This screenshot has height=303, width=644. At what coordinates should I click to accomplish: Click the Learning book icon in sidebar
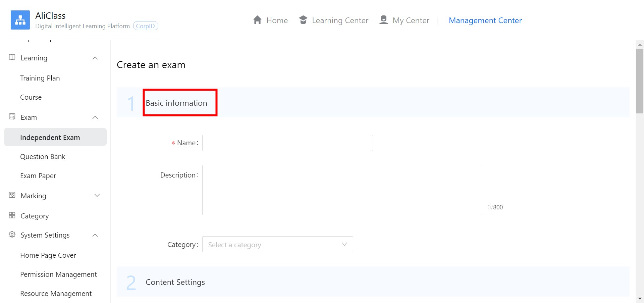12,57
